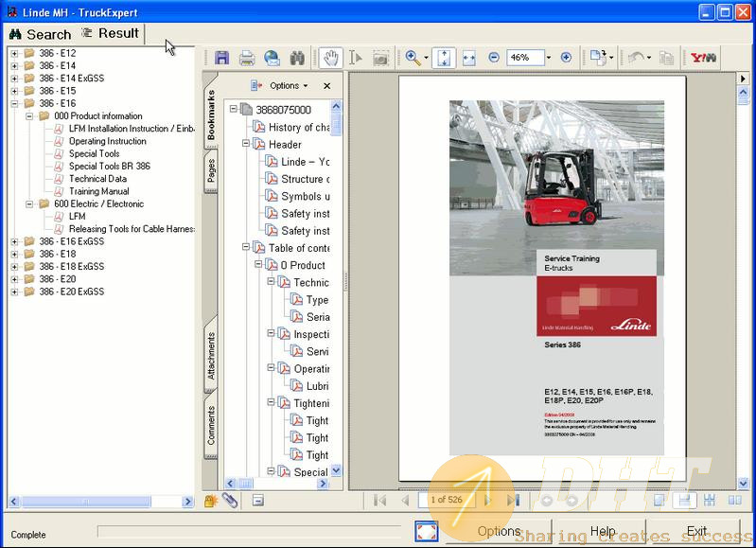Open the Comments side tab

point(211,425)
